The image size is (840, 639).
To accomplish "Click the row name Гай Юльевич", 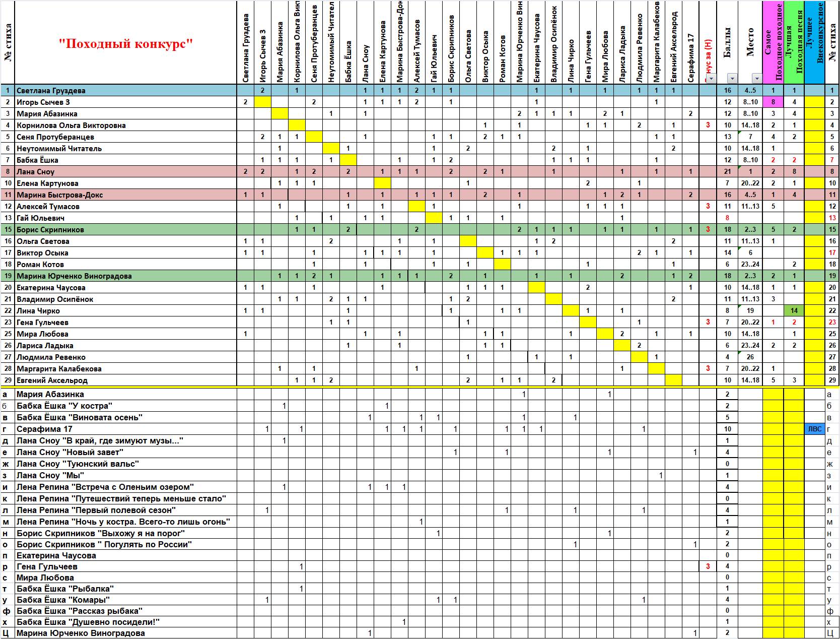I will (40, 218).
